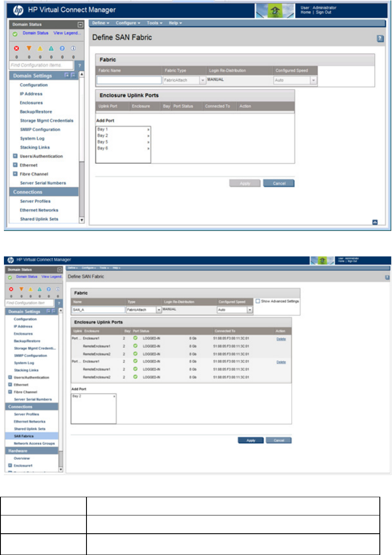Click green check Domain Status icon (SAN_A screen)
Screen dimensions: 392x555
coord(10,277)
